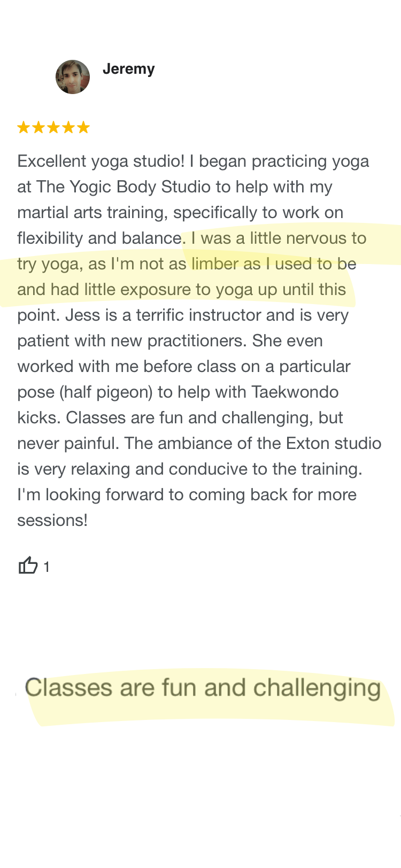Click 'Jess is a terrific instructor' sentence
The width and height of the screenshot is (401, 868).
(x=163, y=315)
